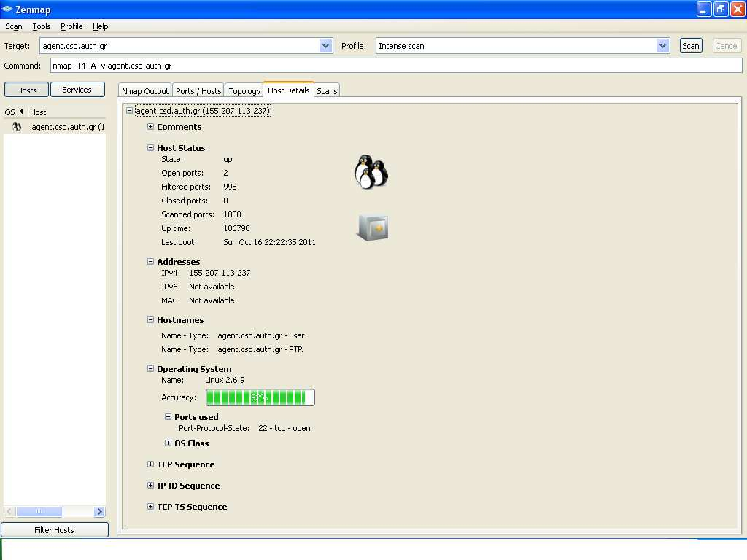The width and height of the screenshot is (747, 560).
Task: Select agent.csd.auth.gr in the hosts list
Action: point(68,127)
